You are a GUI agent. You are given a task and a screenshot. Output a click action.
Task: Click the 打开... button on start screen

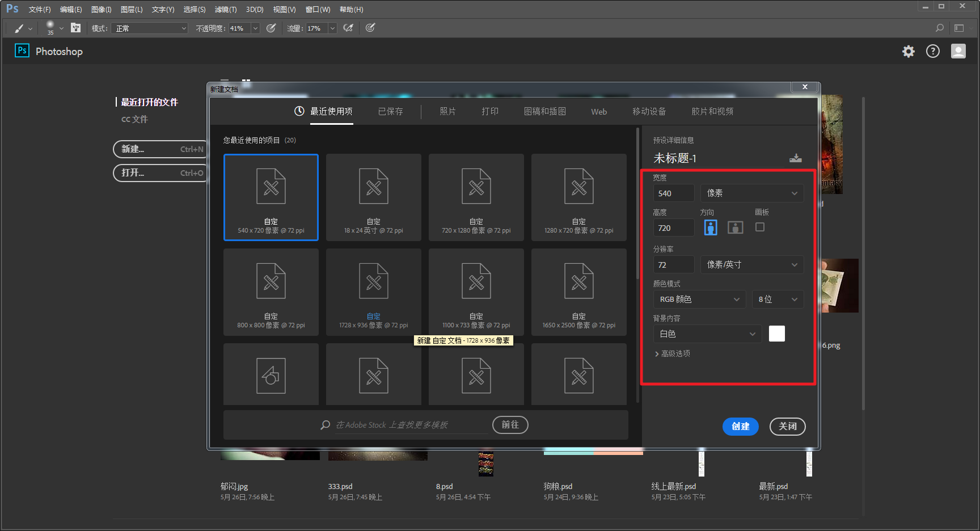coord(161,173)
